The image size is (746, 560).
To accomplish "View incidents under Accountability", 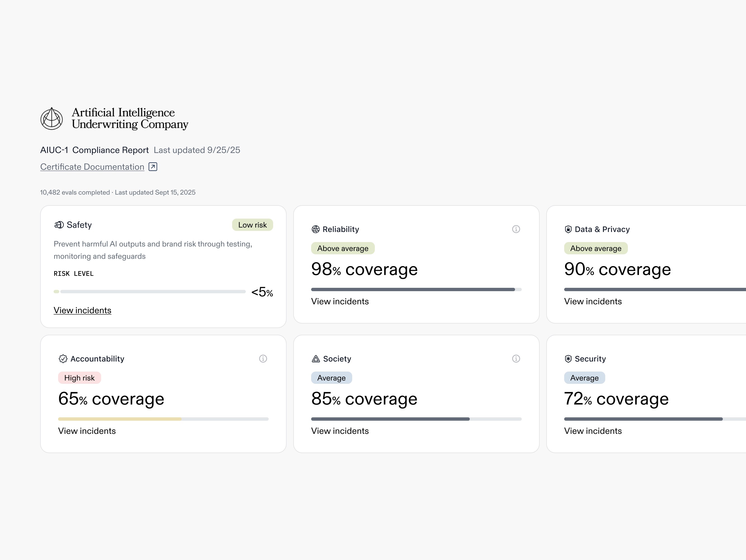I will pos(87,431).
